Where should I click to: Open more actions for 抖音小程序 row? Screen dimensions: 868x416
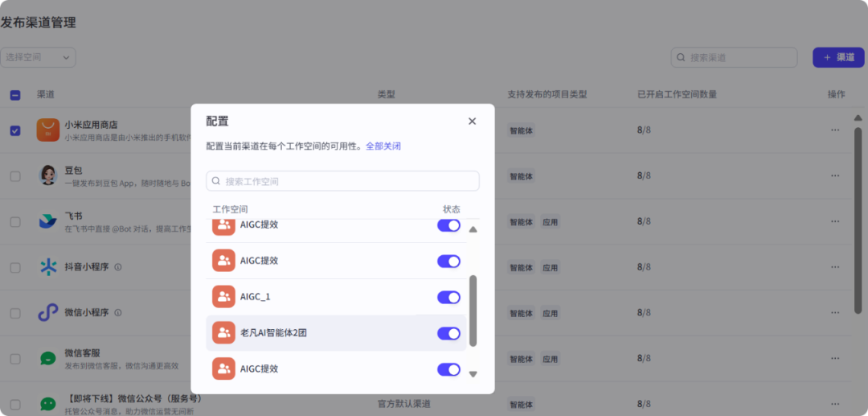click(835, 267)
